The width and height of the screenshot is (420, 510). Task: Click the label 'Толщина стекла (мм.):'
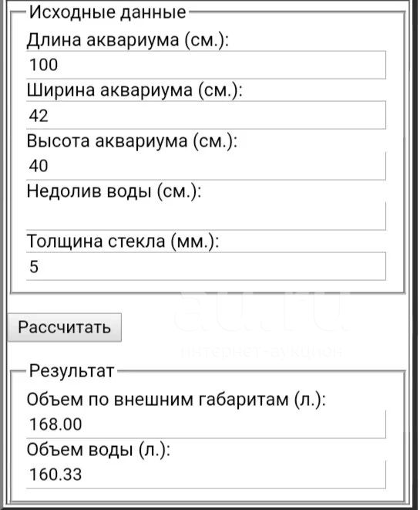click(123, 241)
